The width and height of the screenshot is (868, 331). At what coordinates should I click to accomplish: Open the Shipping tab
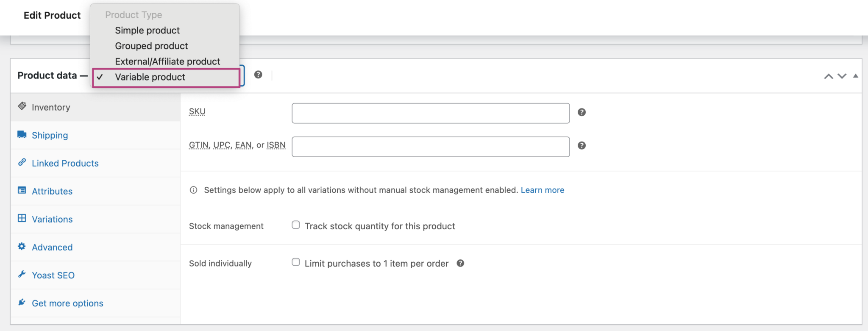95,135
